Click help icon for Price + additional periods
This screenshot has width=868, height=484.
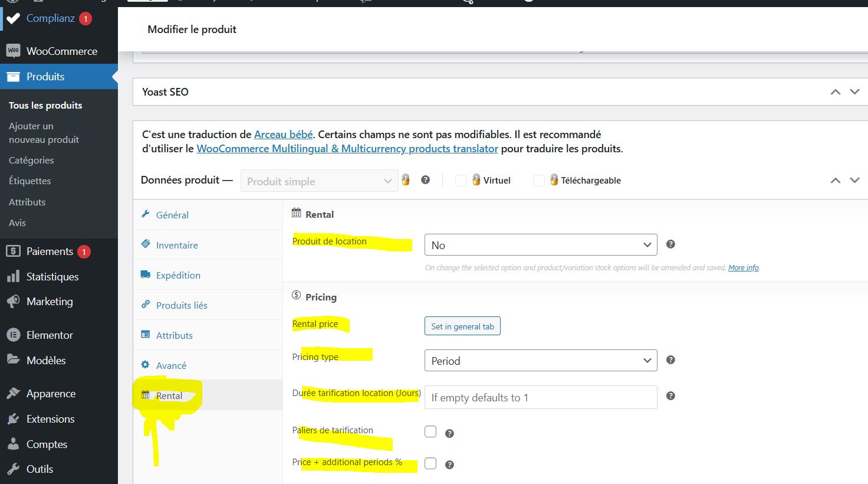tap(449, 465)
